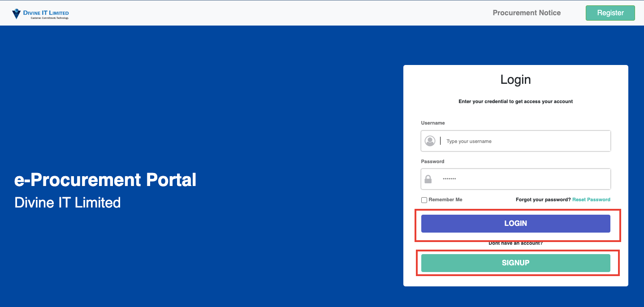Click 'Dont have an account?' text
This screenshot has height=307, width=644.
pyautogui.click(x=515, y=243)
